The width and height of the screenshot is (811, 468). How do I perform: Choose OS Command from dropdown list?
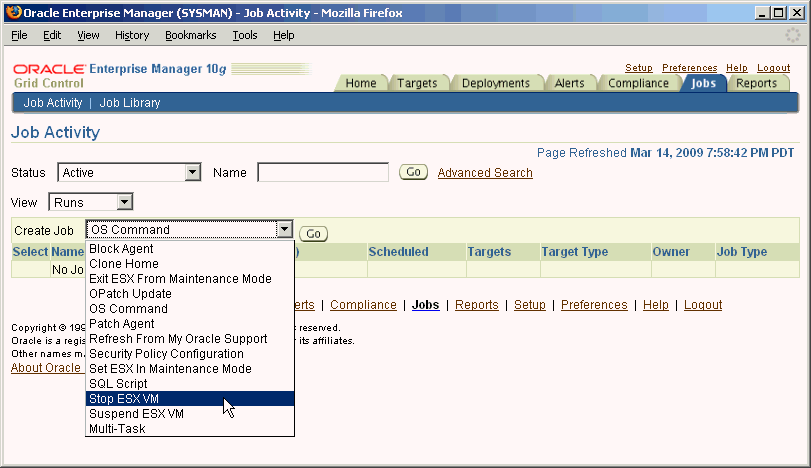coord(190,309)
